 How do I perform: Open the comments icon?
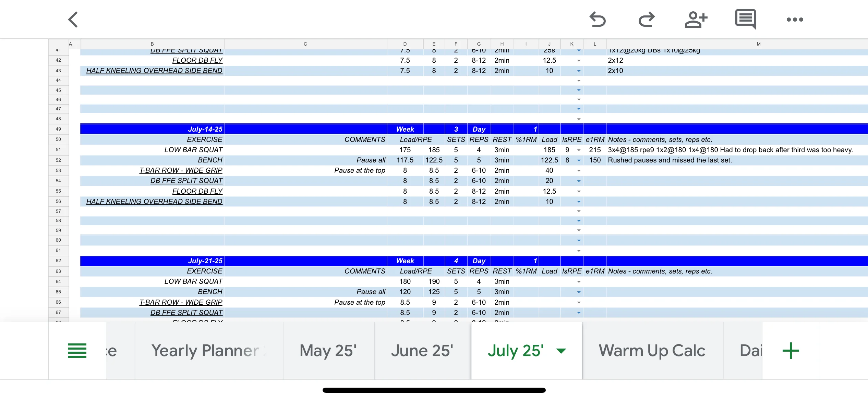[745, 19]
